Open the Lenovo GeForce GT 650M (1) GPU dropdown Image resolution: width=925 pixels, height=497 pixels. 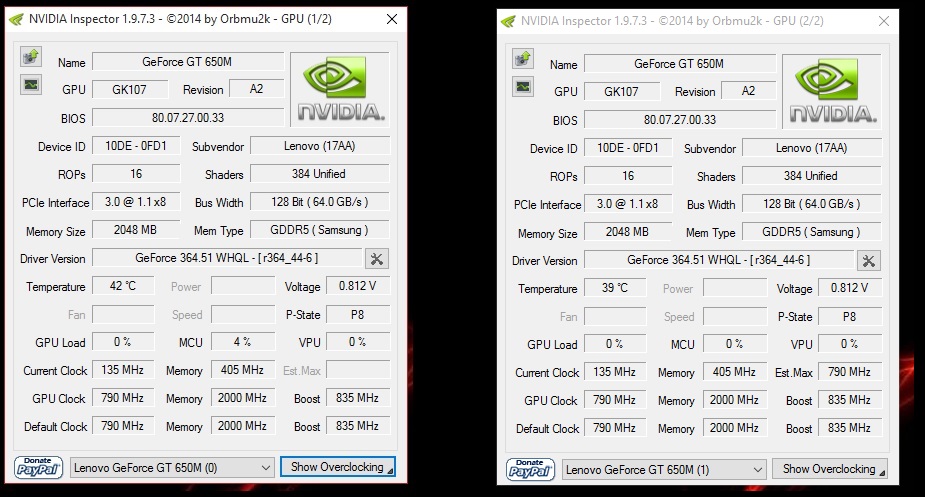(x=665, y=470)
